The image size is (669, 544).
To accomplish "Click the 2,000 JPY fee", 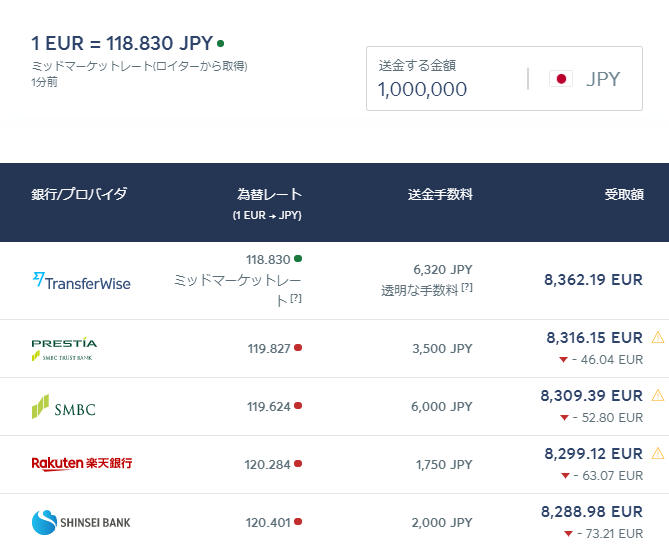I will 442,522.
